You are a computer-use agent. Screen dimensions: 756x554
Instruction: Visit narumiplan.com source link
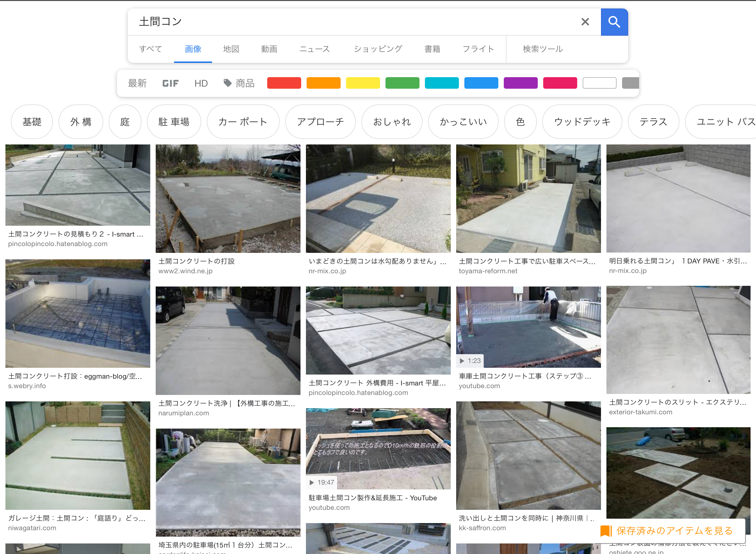pyautogui.click(x=184, y=413)
